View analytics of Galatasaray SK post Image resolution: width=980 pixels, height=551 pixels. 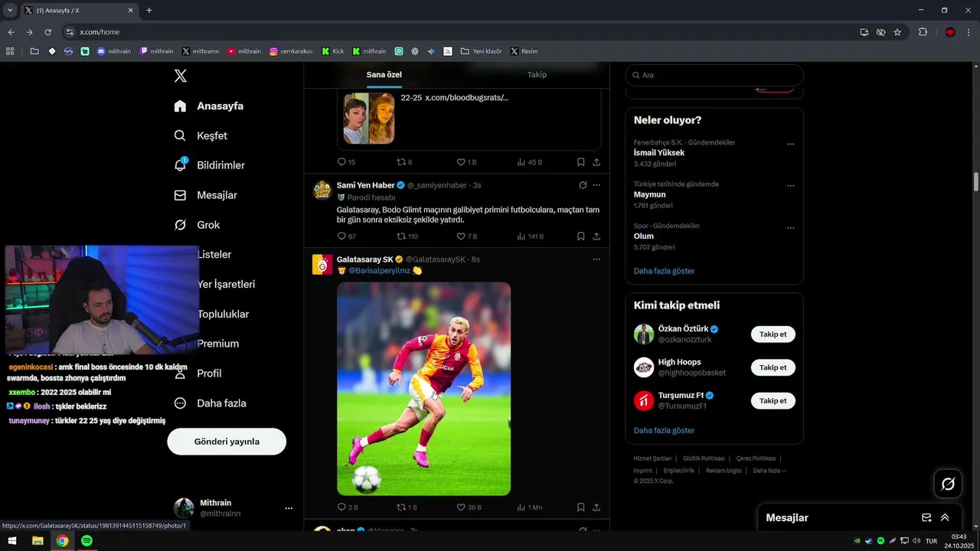530,507
